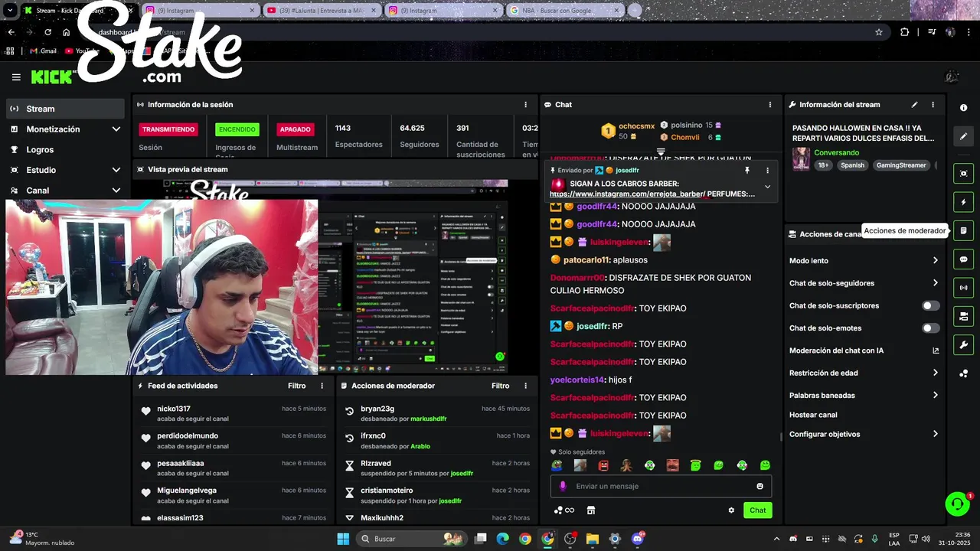Open File Explorer from the taskbar
The width and height of the screenshot is (980, 551).
click(592, 539)
